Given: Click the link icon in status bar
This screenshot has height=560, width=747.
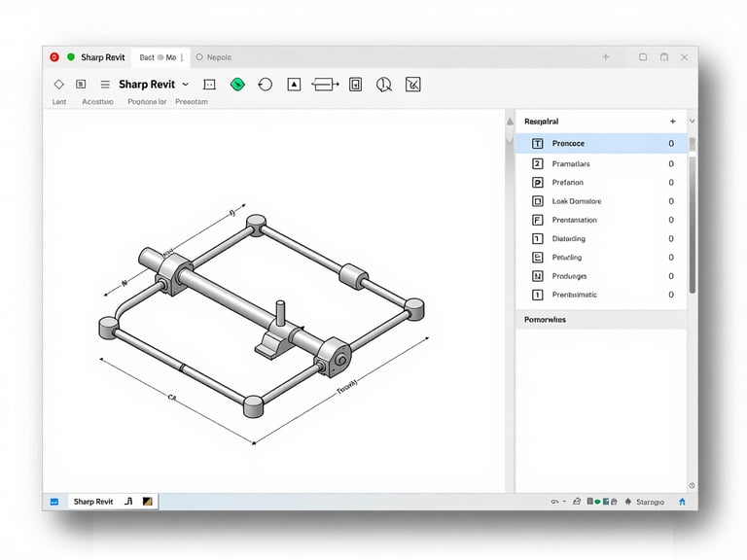Looking at the screenshot, I should point(554,502).
